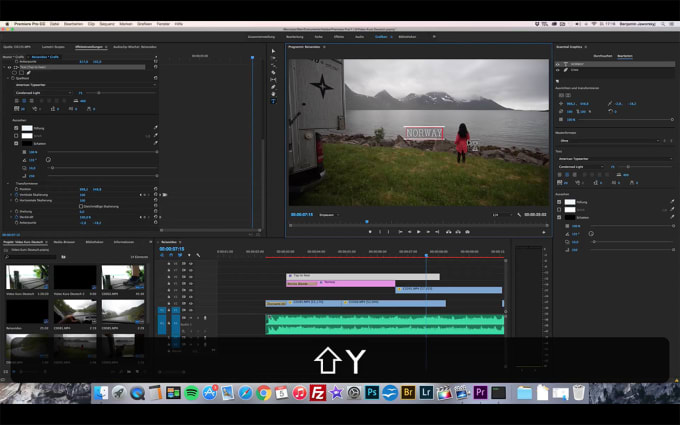Open Masterformat Ohne dropdown
Viewport: 680px width, 425px height.
(x=609, y=141)
